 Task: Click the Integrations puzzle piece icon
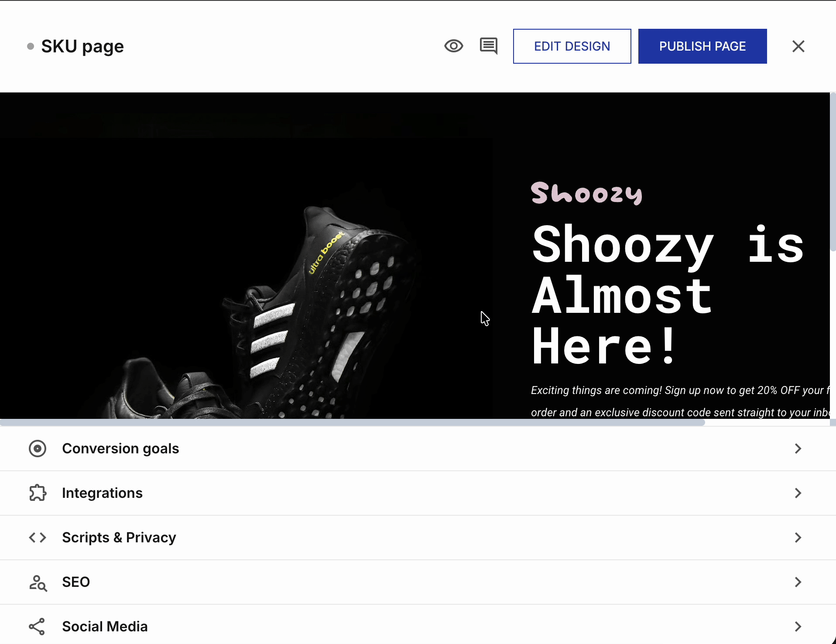38,493
